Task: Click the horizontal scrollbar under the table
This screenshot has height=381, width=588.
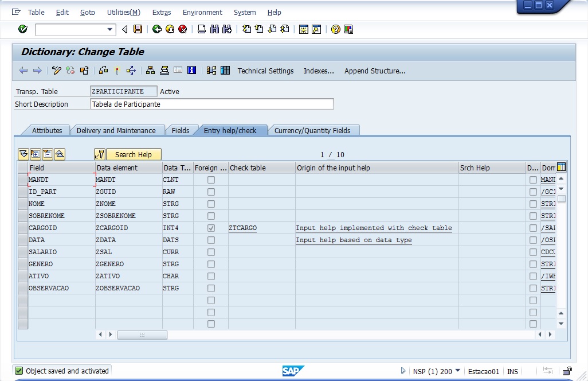Action: [x=143, y=335]
